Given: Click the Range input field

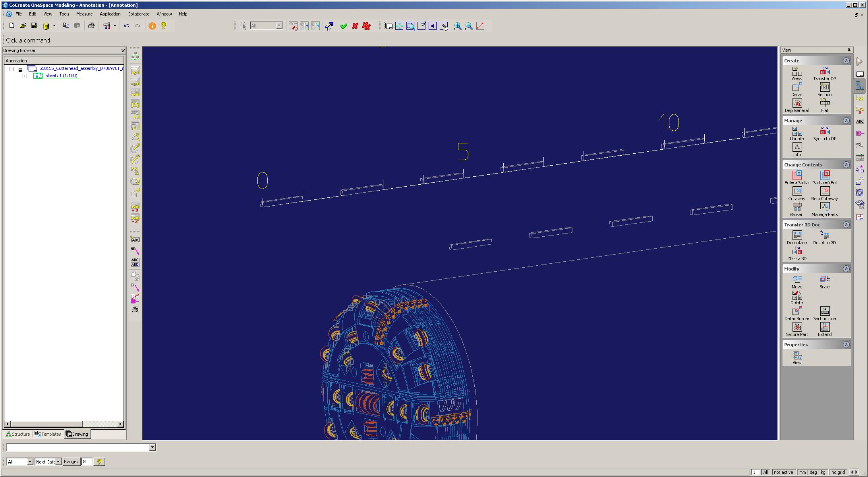Looking at the screenshot, I should click(87, 462).
